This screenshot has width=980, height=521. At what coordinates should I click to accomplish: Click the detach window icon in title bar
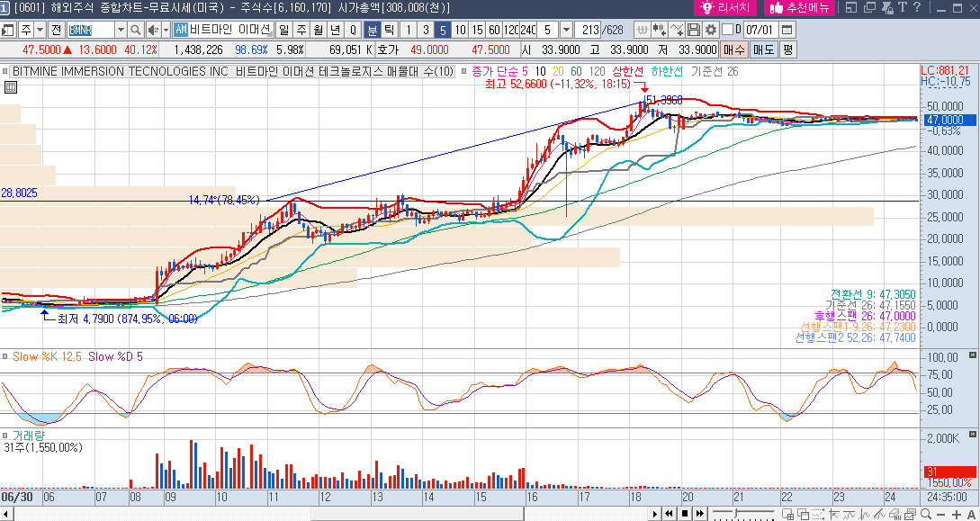869,7
